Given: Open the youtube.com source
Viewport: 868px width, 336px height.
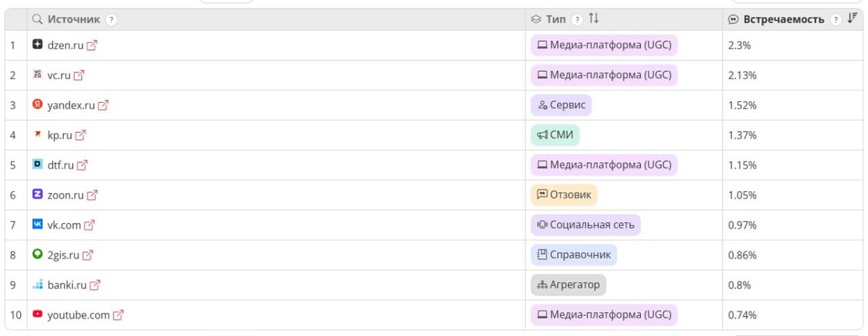Looking at the screenshot, I should [78, 315].
